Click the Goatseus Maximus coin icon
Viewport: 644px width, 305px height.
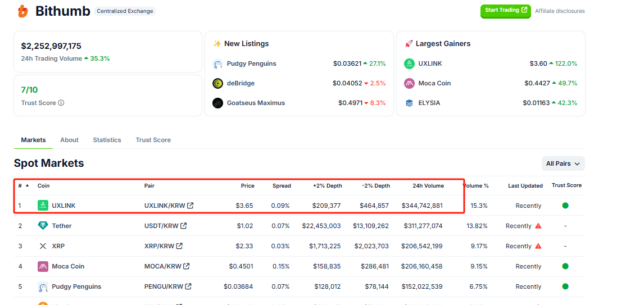point(218,103)
